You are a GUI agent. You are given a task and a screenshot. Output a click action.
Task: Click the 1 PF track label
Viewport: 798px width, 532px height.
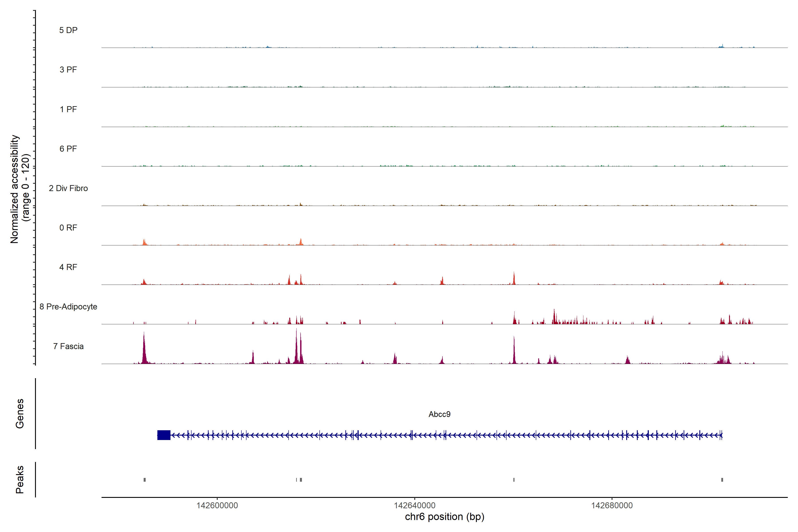click(x=68, y=109)
